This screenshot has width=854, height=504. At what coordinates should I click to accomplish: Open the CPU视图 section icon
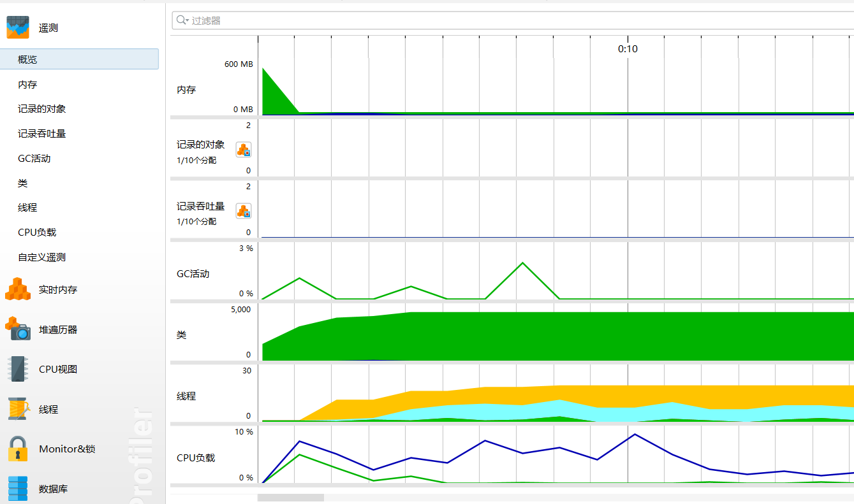(18, 369)
